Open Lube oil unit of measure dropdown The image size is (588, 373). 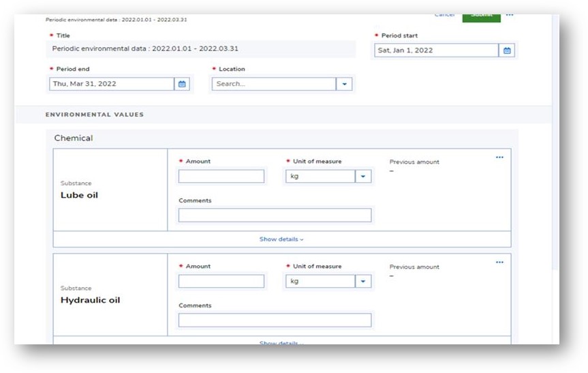pos(363,177)
